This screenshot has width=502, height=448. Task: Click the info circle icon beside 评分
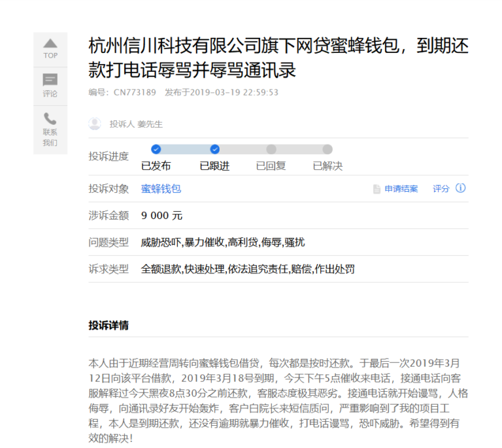click(460, 188)
